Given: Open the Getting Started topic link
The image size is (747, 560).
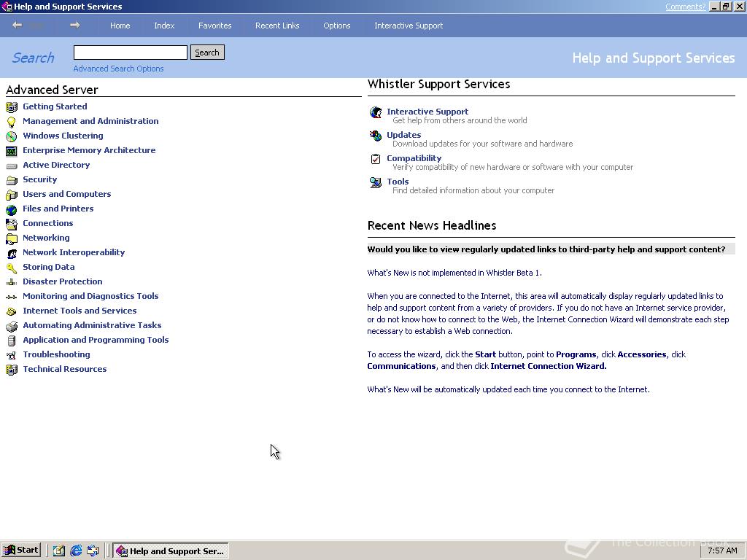Looking at the screenshot, I should [55, 106].
